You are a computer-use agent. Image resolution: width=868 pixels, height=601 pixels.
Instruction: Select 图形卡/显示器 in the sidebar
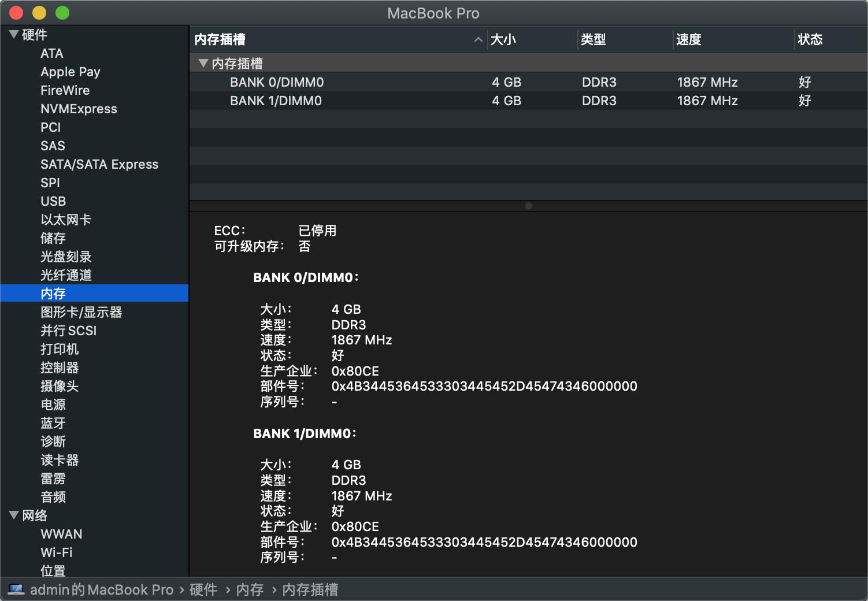click(80, 311)
